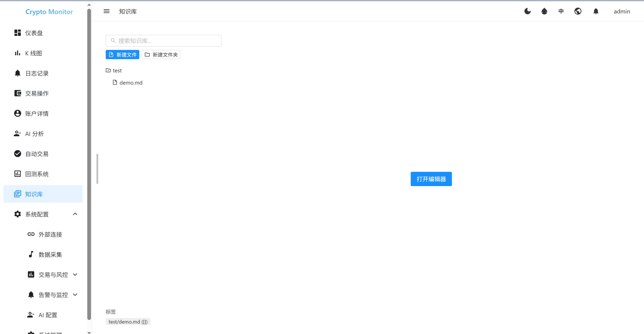Create a folder with 新建文件夹
644x334 pixels.
pos(161,55)
